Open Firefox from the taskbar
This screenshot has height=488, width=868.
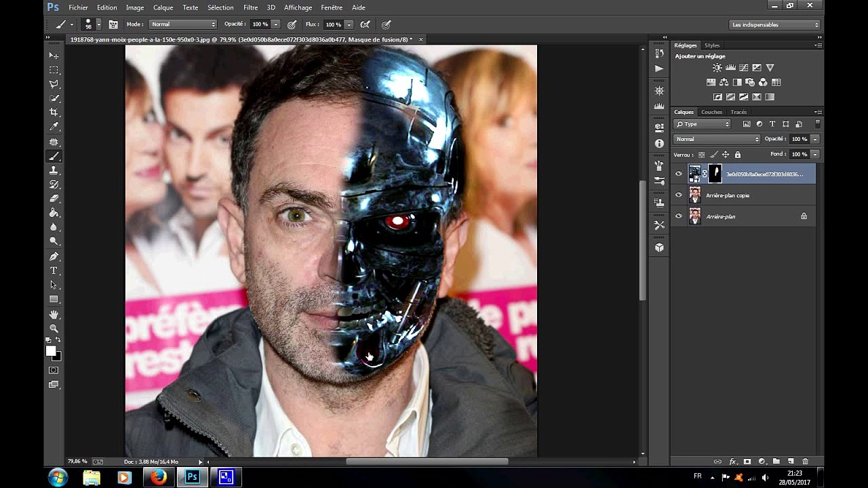click(159, 477)
